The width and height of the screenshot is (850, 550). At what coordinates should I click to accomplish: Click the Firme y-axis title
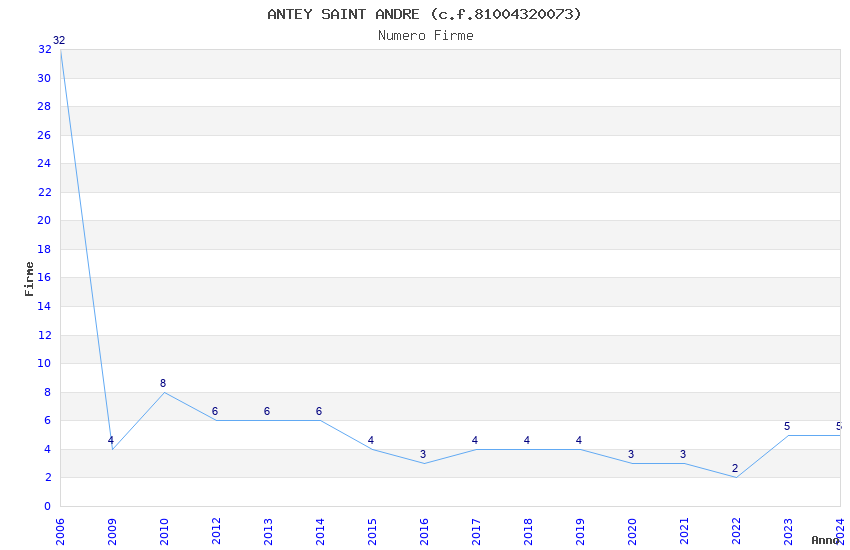29,279
